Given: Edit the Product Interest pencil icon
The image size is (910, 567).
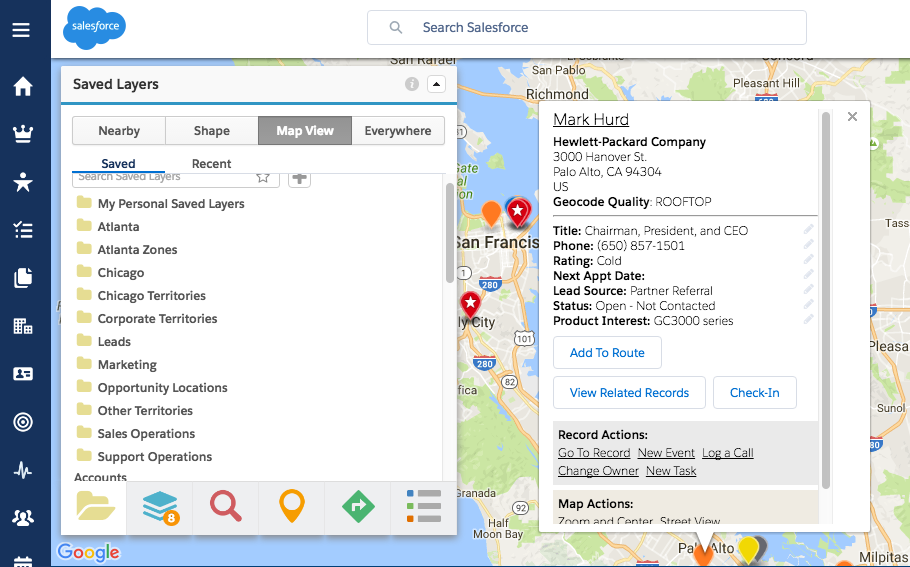Looking at the screenshot, I should coord(808,320).
